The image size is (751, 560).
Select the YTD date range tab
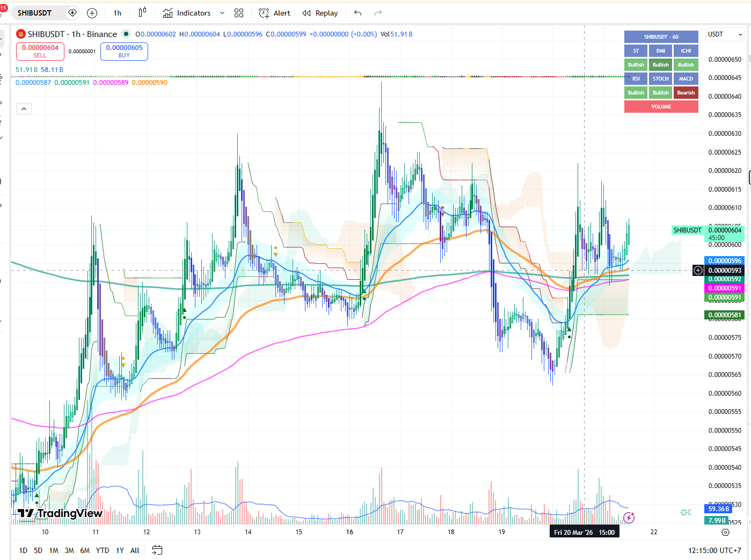coord(102,550)
